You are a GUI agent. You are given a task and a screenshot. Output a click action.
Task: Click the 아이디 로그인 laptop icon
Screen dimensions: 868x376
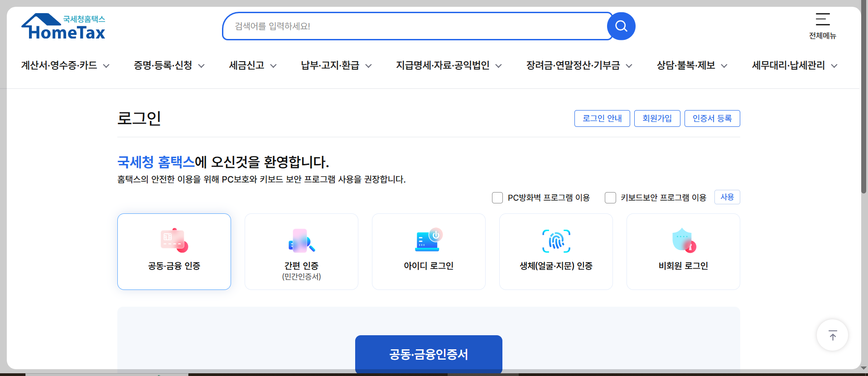coord(429,240)
